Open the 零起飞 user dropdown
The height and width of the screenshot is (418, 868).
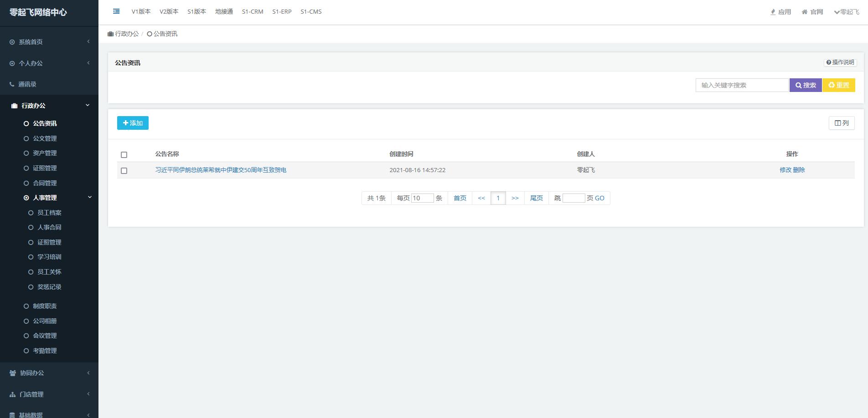pyautogui.click(x=847, y=12)
